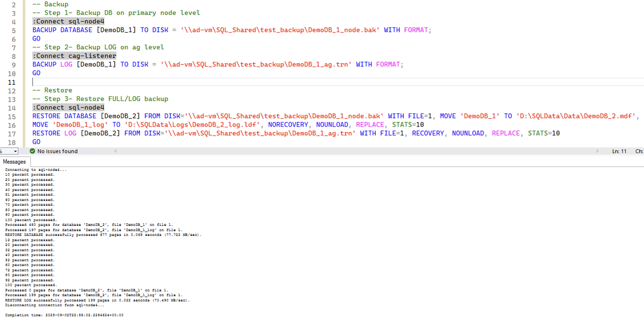Screen dimensions: 644x323
Task: Click the horizontal scrollbar right arrow
Action: coord(597,151)
